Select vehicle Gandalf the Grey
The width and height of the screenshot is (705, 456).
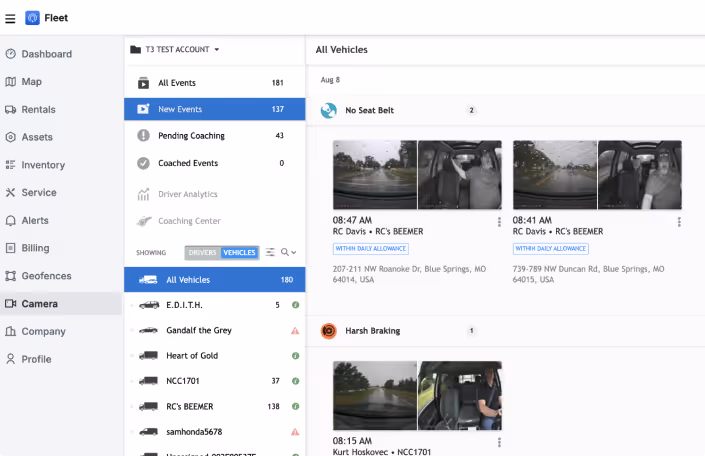[x=214, y=331]
